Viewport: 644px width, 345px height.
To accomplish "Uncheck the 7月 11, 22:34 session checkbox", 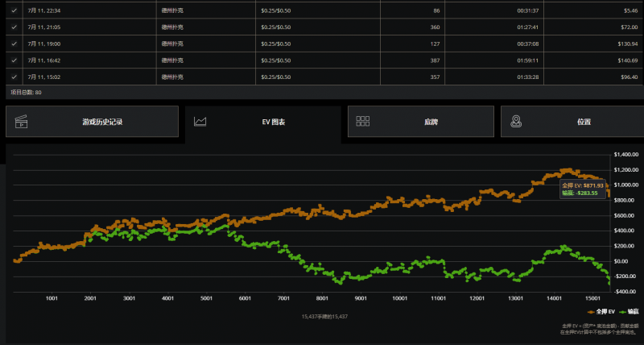I will click(14, 10).
